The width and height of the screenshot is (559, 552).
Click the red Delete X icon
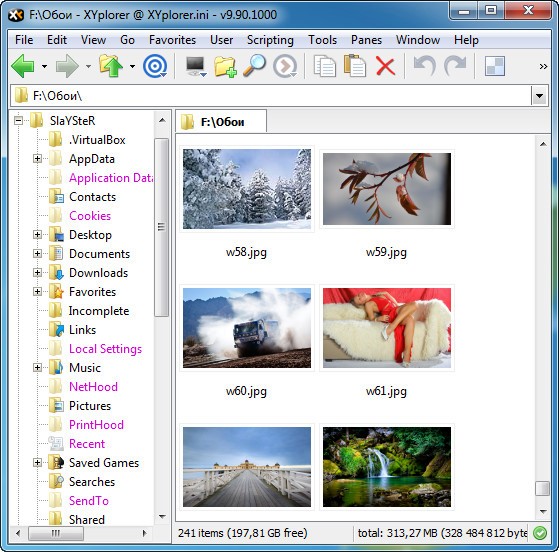tap(385, 66)
